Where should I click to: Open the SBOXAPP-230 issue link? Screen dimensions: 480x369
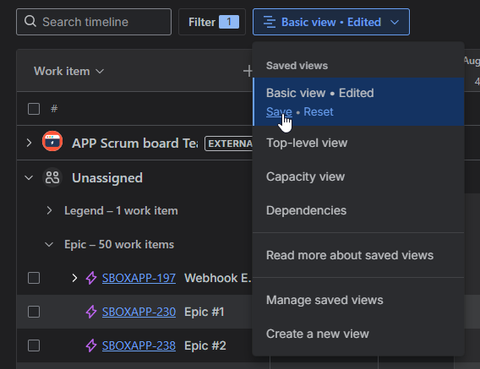click(139, 312)
